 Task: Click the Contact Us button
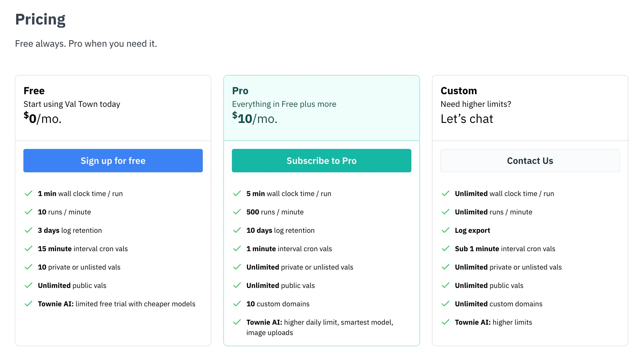530,160
